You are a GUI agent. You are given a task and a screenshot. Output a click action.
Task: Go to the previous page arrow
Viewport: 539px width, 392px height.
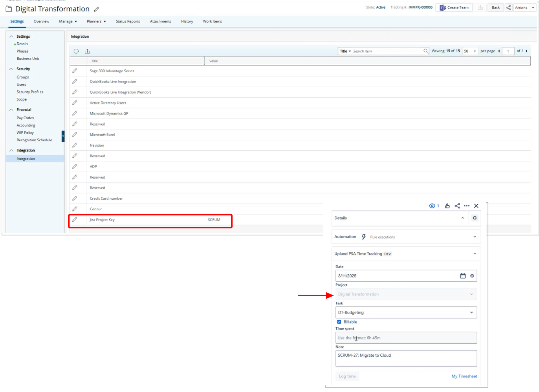point(499,51)
